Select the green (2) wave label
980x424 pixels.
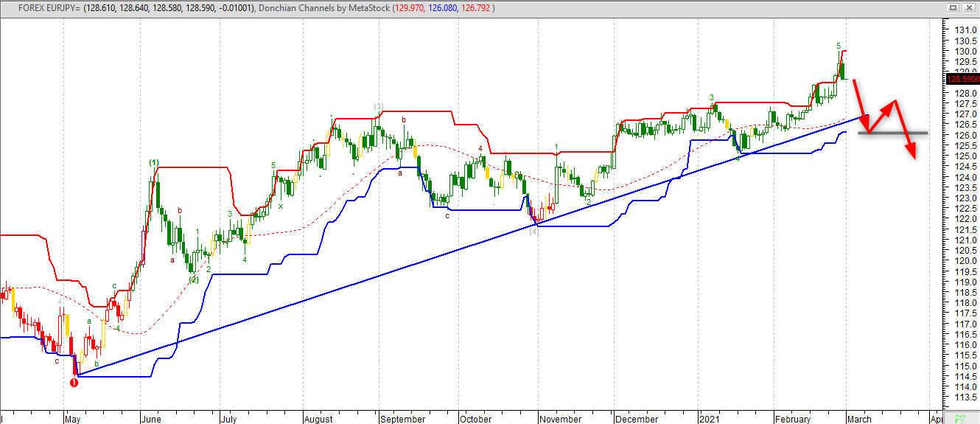193,279
